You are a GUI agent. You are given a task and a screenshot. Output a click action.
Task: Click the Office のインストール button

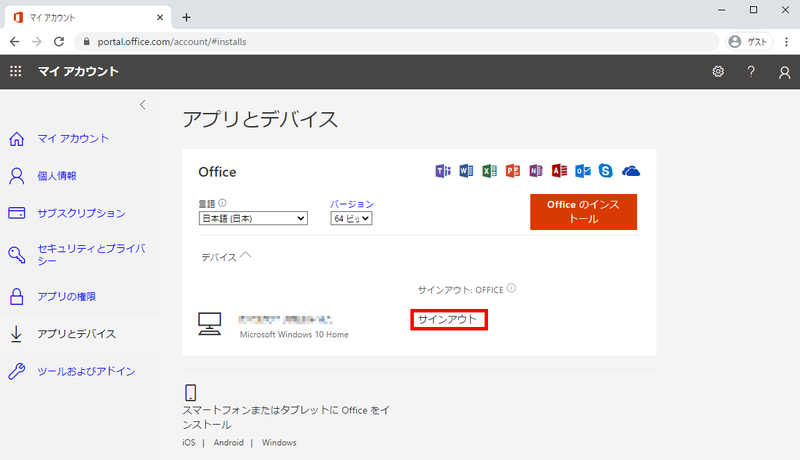pos(583,212)
